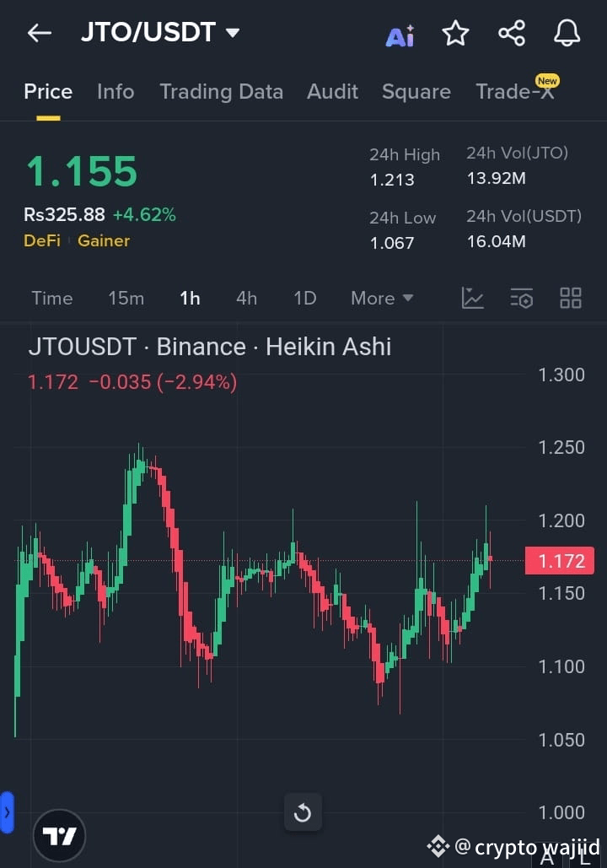The image size is (607, 868).
Task: Tap the back arrow icon
Action: [40, 33]
